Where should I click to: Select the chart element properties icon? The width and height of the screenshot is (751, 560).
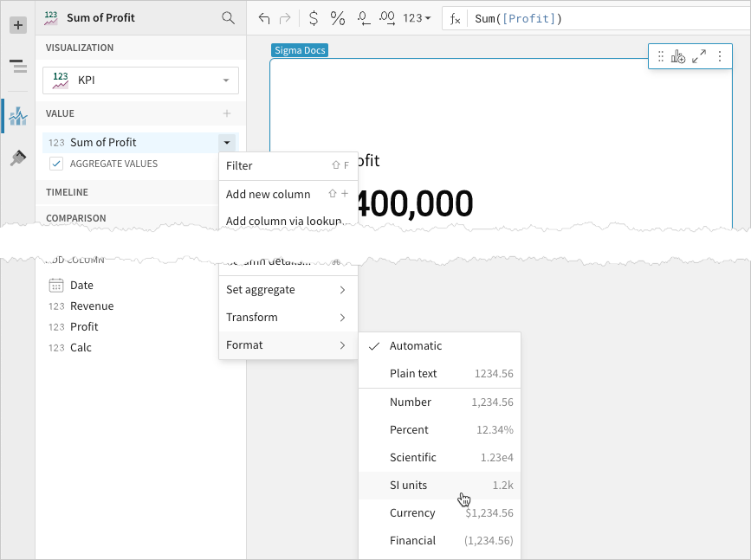point(17,116)
